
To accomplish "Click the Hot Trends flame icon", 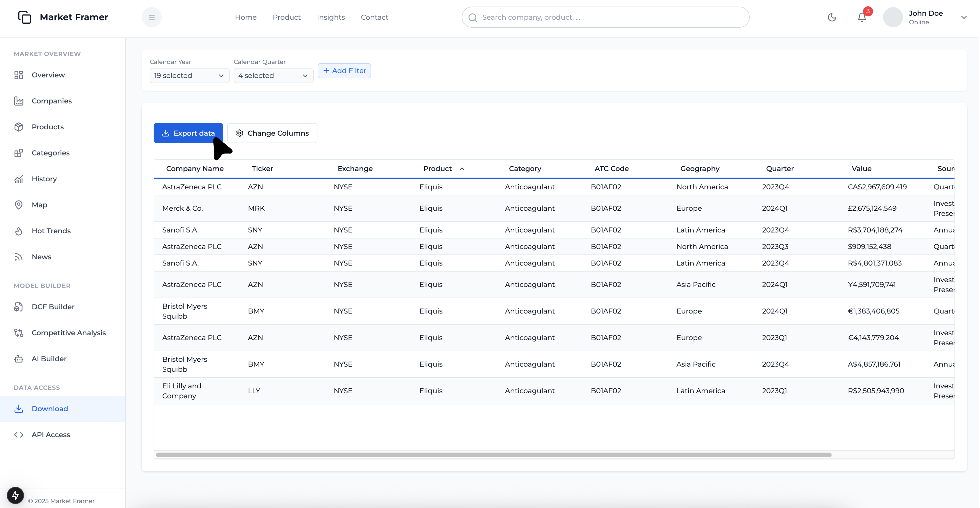I will pyautogui.click(x=19, y=231).
